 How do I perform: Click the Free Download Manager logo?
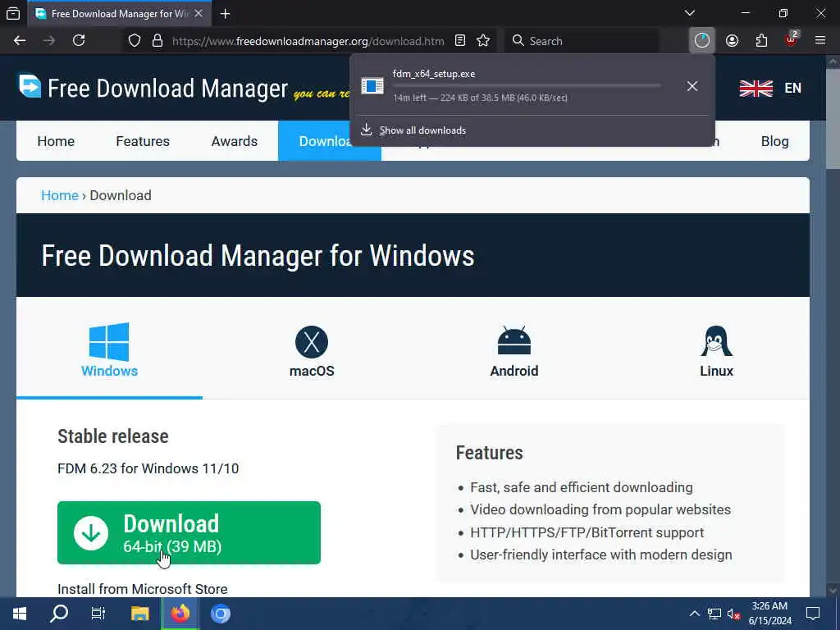point(153,87)
